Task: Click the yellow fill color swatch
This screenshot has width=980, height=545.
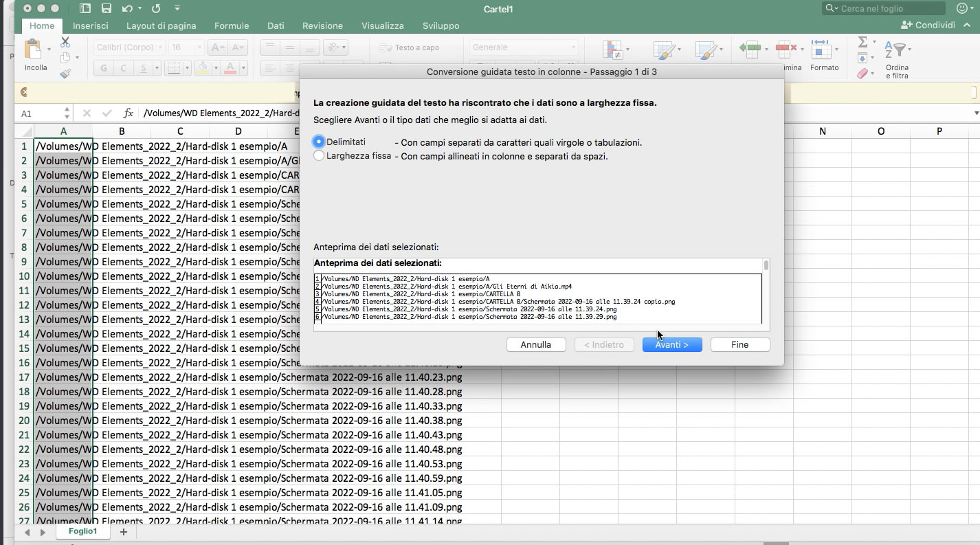Action: click(203, 68)
